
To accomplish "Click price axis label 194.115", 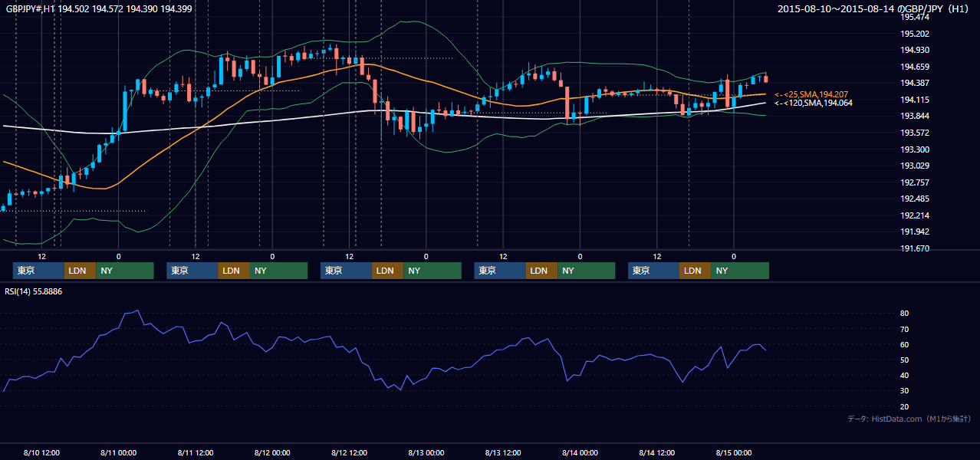I will (914, 100).
